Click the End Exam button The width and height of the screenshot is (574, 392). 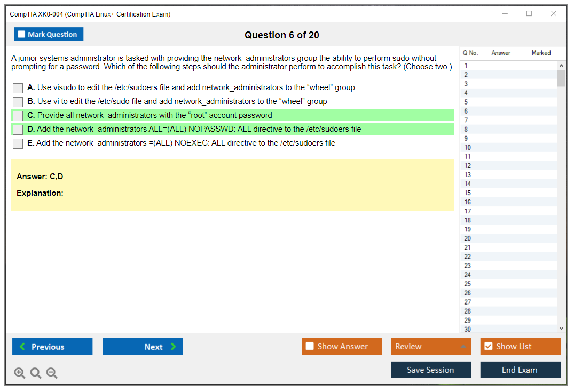[520, 370]
